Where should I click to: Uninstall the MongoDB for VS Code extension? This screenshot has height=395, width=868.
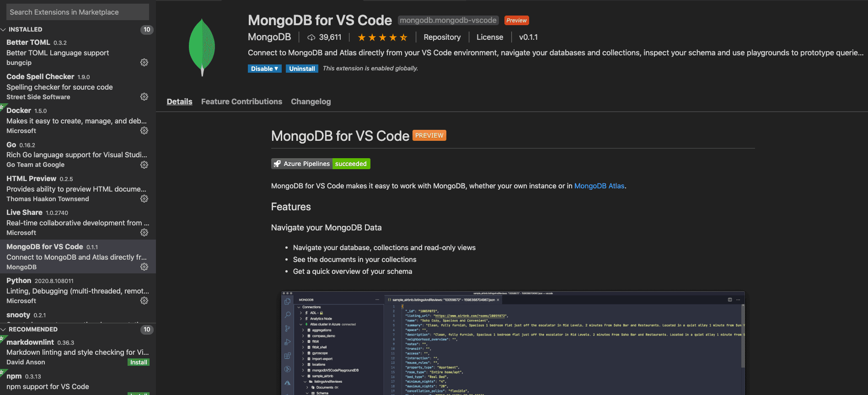(302, 69)
